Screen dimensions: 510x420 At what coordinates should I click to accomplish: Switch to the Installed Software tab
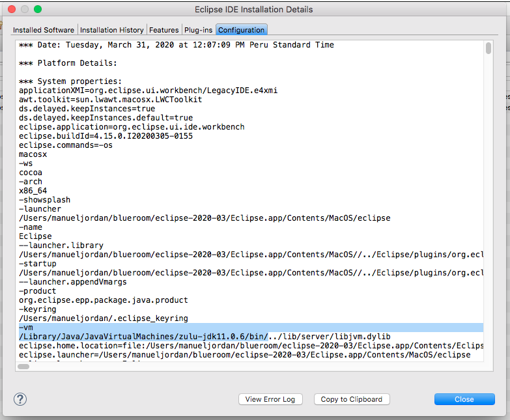(x=44, y=30)
